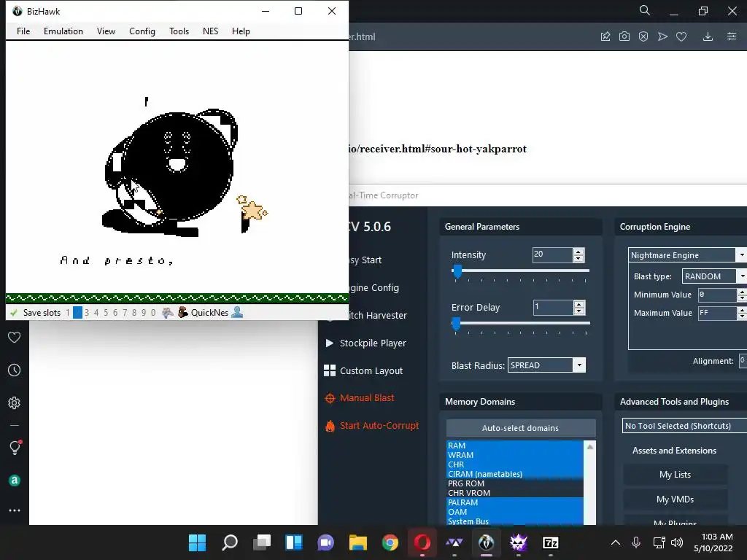747x560 pixels.
Task: Click the send Flow arrow icon in Opera
Action: coord(662,36)
